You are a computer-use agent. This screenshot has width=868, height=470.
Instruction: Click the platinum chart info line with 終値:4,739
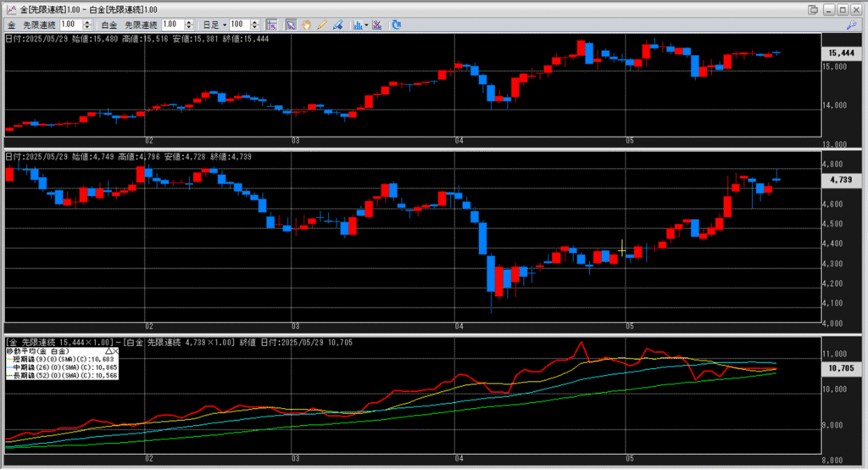pos(129,157)
